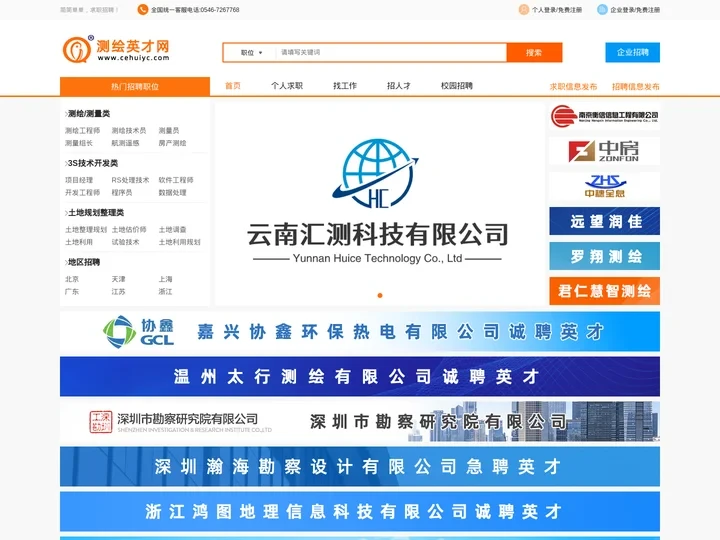Select the 测量员 job link

click(x=169, y=130)
